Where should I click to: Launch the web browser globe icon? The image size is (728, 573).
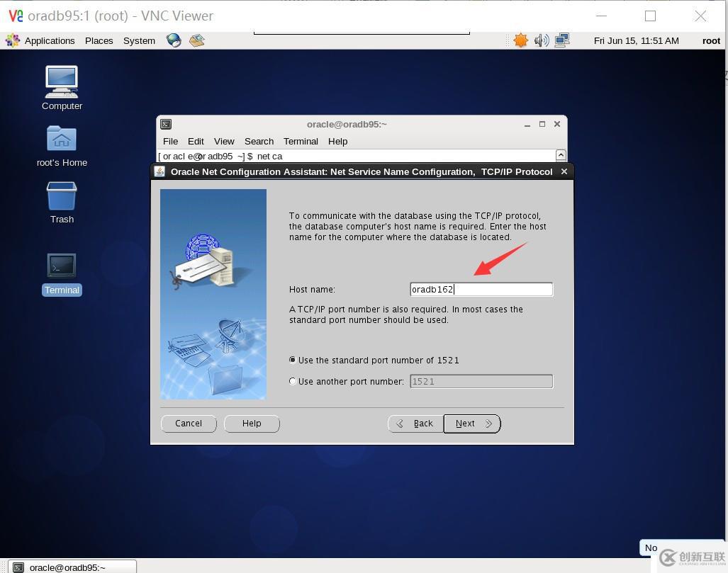174,40
